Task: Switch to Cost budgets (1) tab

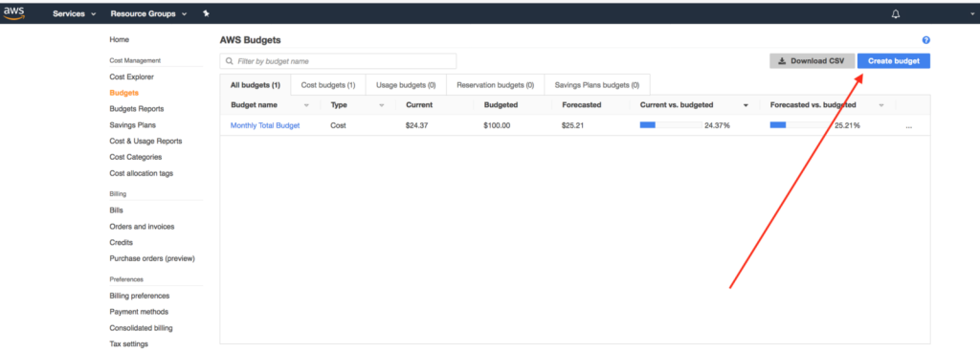Action: (328, 85)
